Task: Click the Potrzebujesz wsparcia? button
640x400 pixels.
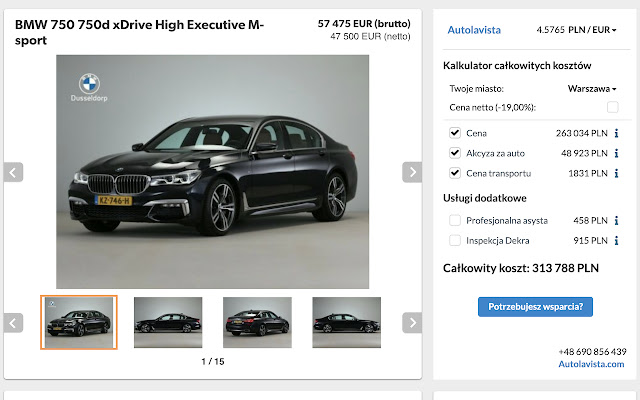Action: tap(535, 307)
